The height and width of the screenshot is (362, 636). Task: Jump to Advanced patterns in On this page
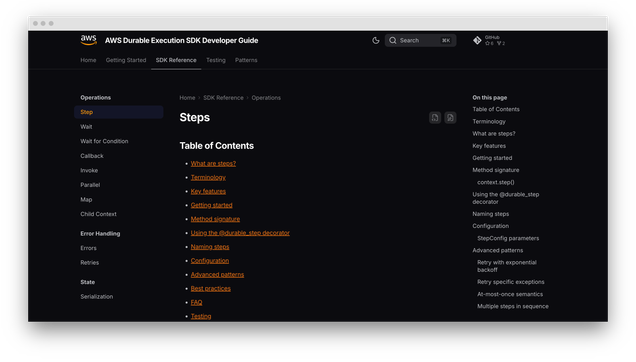[x=497, y=250]
